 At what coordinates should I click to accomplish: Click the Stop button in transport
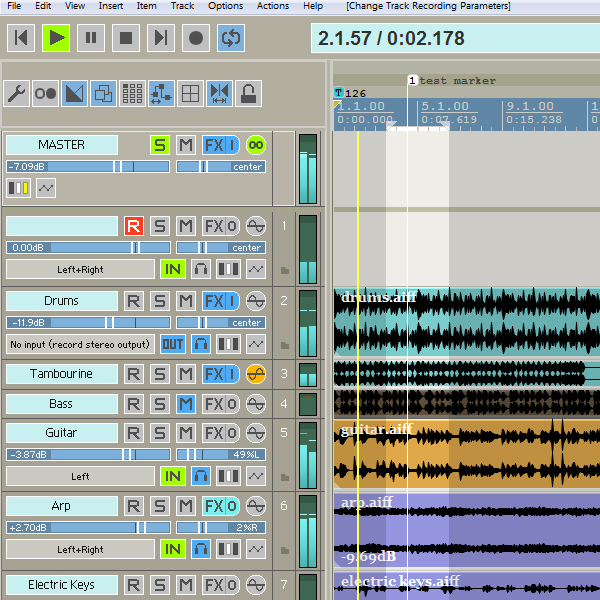(x=125, y=39)
